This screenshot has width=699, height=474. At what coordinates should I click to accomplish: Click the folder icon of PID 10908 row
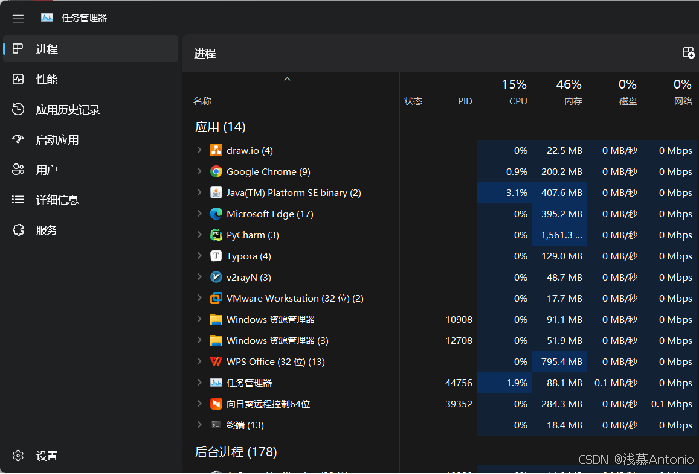tap(216, 319)
